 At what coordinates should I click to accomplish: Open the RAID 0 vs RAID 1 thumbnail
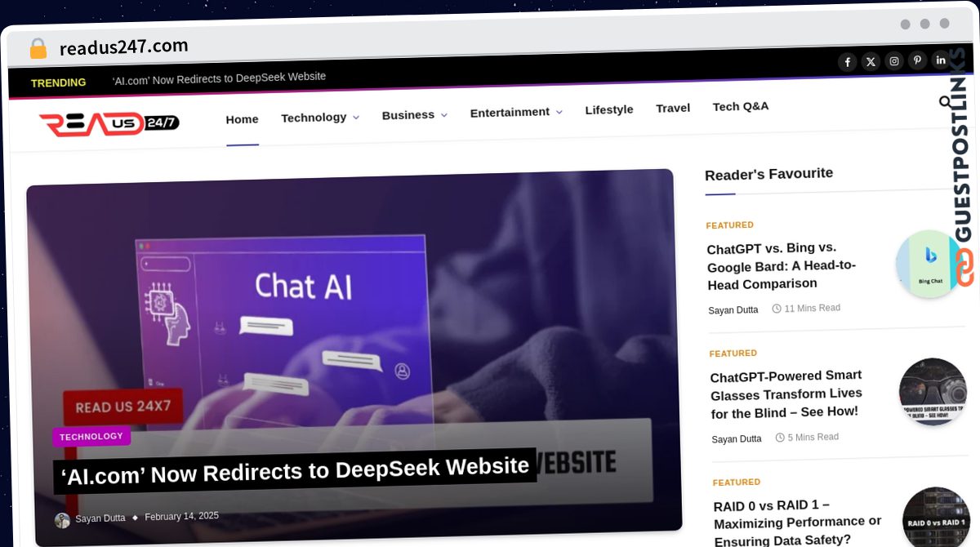(936, 518)
